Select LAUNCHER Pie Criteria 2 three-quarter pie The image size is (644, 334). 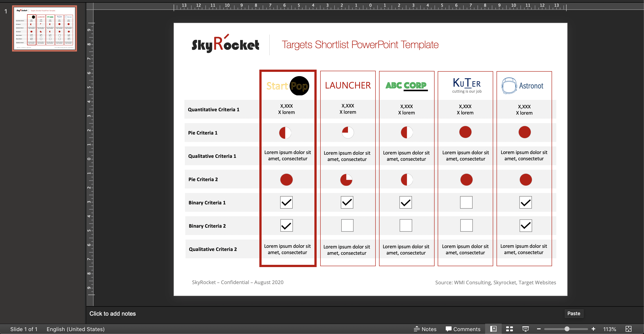(346, 180)
